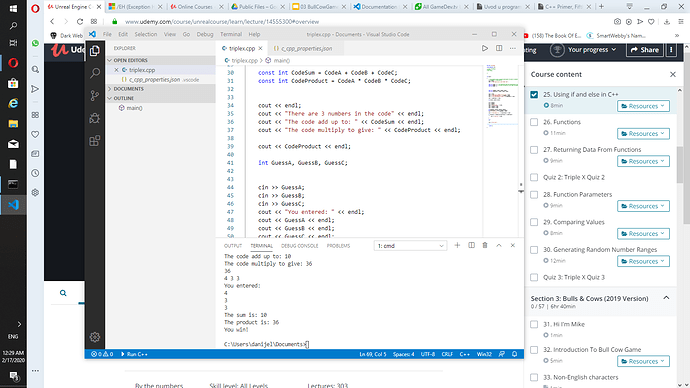
Task: Open the File menu in VS Code
Action: pos(107,34)
